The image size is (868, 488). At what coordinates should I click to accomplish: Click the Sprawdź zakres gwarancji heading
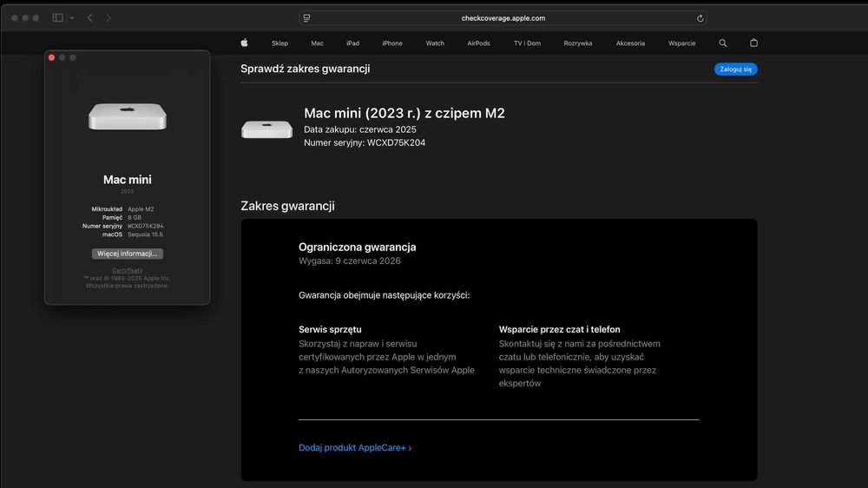click(305, 69)
